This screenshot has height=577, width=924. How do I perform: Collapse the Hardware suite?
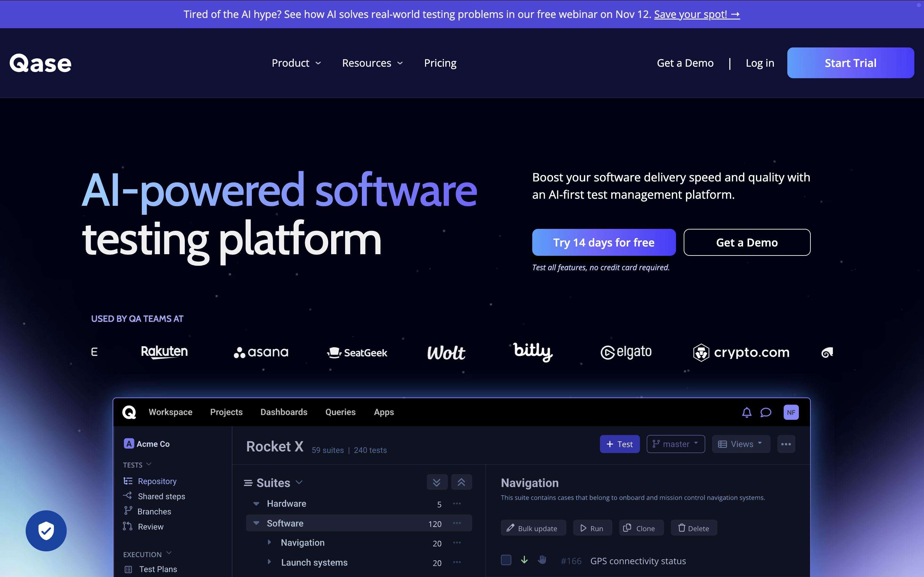pos(256,504)
